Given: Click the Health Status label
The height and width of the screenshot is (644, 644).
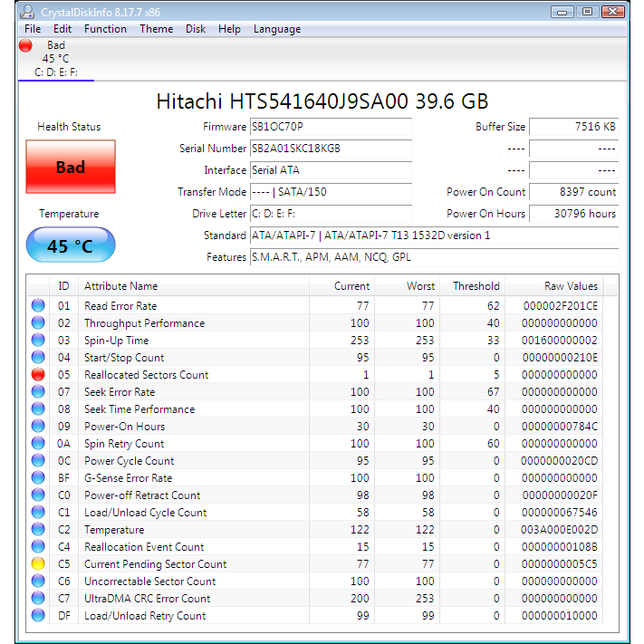Looking at the screenshot, I should point(69,127).
